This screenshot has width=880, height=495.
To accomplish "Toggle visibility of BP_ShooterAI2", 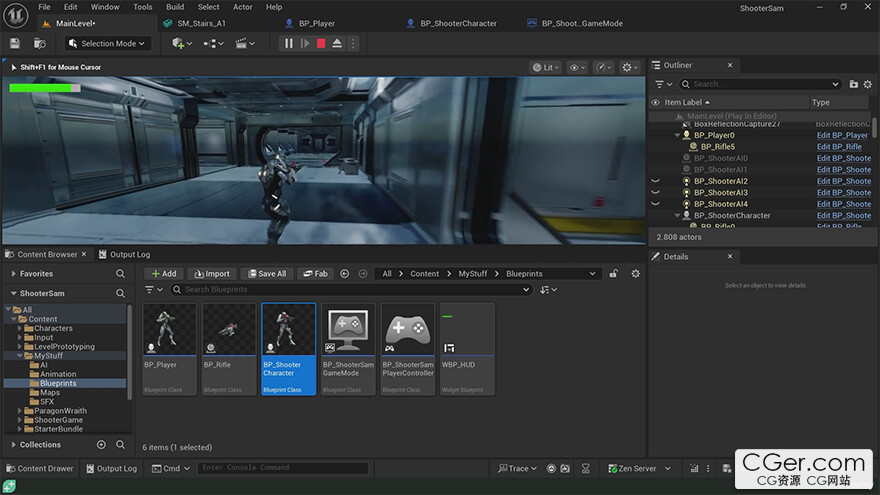I will (x=655, y=181).
